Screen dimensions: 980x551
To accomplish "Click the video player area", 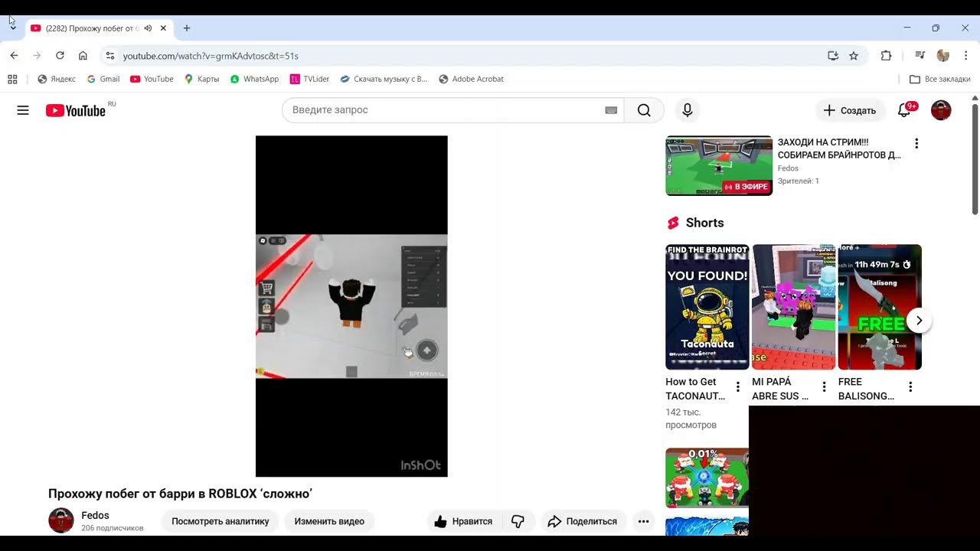I will 351,306.
